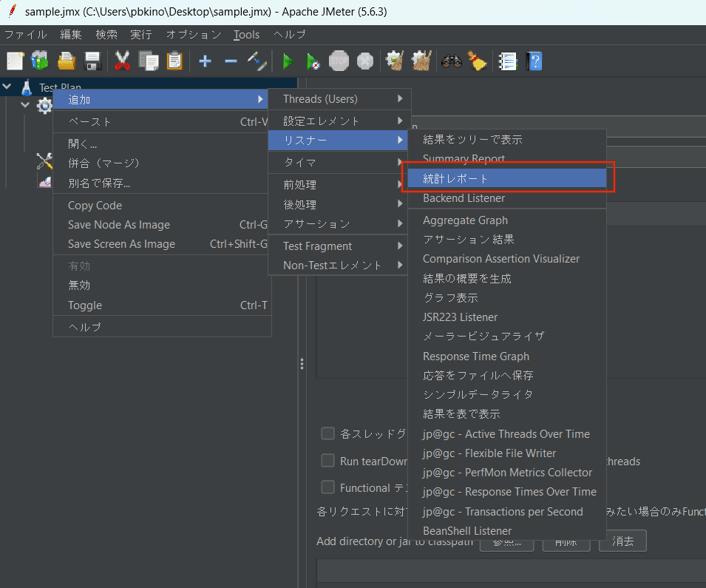Click the Stop test icon
The height and width of the screenshot is (588, 706).
339,61
